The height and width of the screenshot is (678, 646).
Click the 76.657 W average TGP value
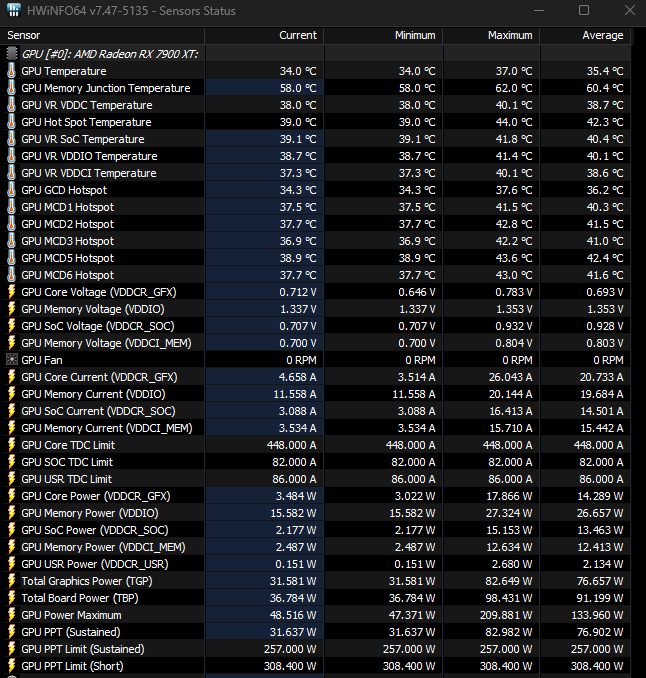click(x=600, y=581)
